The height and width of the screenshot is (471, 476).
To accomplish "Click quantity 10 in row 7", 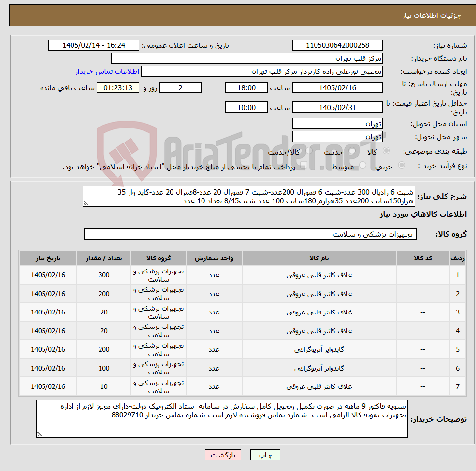I will [104, 386].
